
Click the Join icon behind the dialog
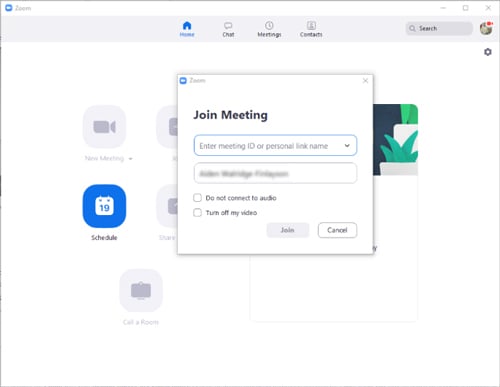[x=167, y=127]
